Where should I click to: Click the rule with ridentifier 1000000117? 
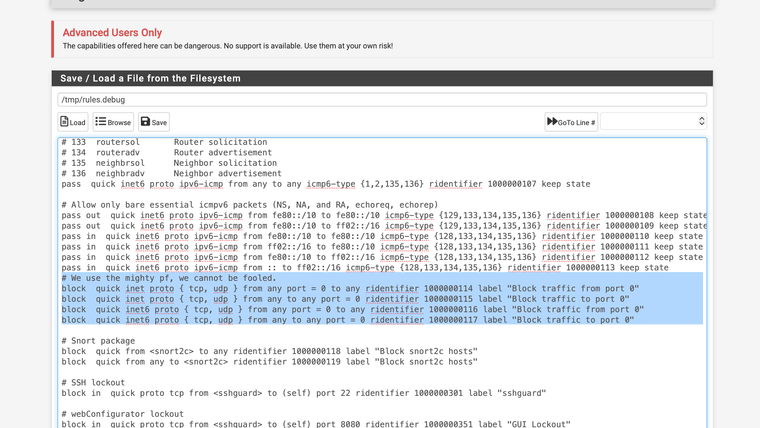coord(348,320)
